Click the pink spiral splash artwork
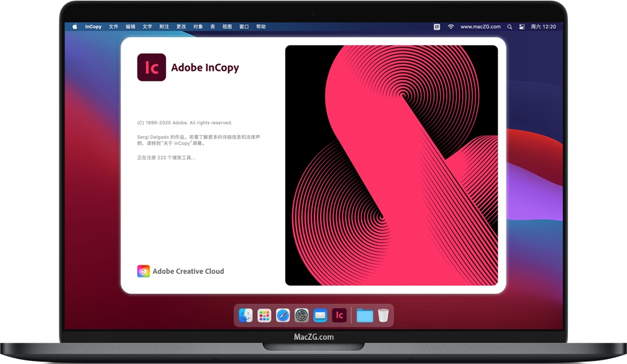627x364 pixels. tap(391, 165)
